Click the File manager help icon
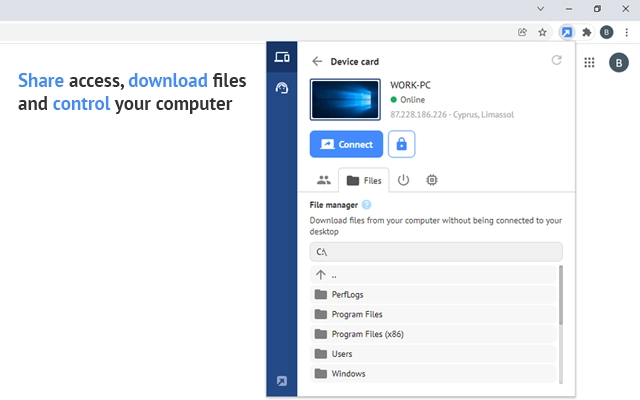 tap(366, 205)
